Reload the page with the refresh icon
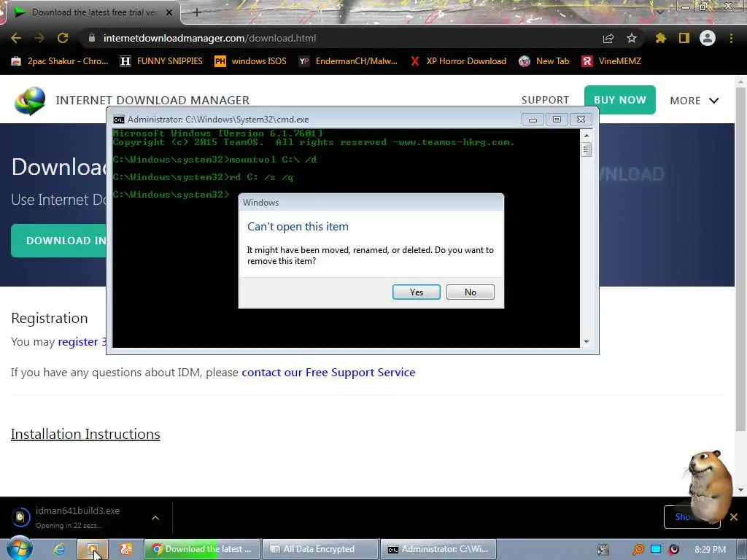 point(63,38)
